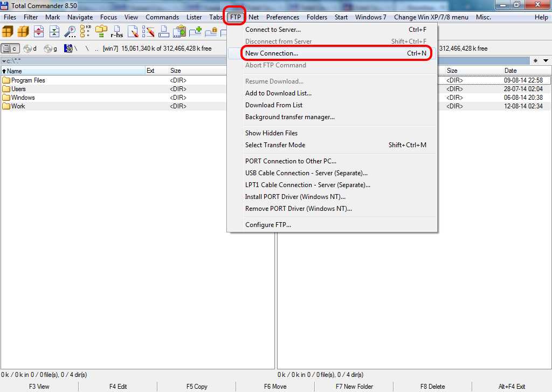Choose Connect to Server... menu entry
552x392 pixels.
332,30
